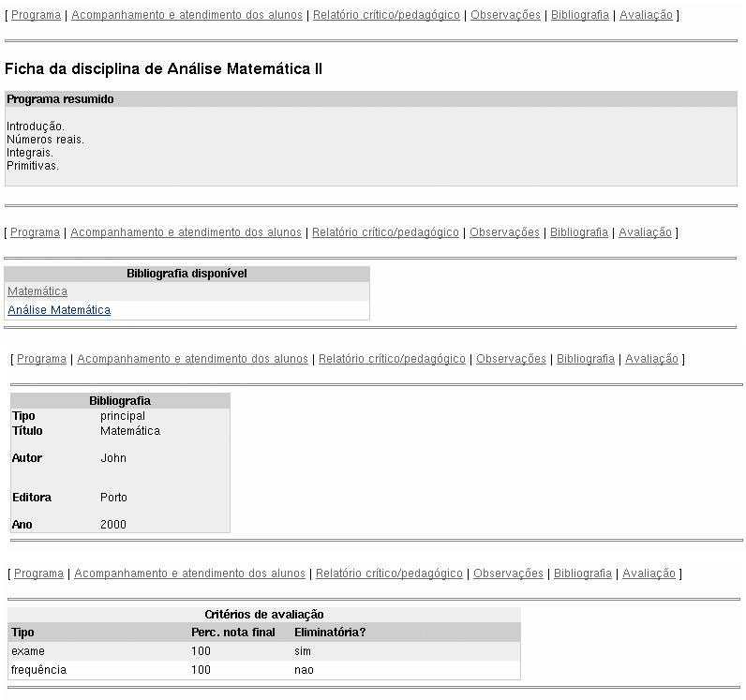Click Bibliografia link just above the Tipo principal table
Image resolution: width=746 pixels, height=700 pixels.
pyautogui.click(x=586, y=359)
